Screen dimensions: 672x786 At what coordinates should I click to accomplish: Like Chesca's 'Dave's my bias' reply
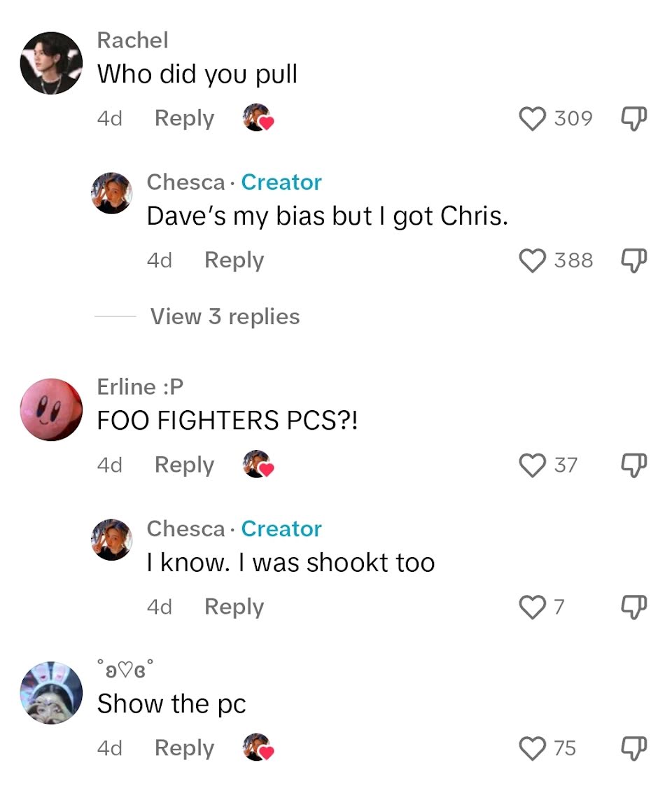coord(532,260)
